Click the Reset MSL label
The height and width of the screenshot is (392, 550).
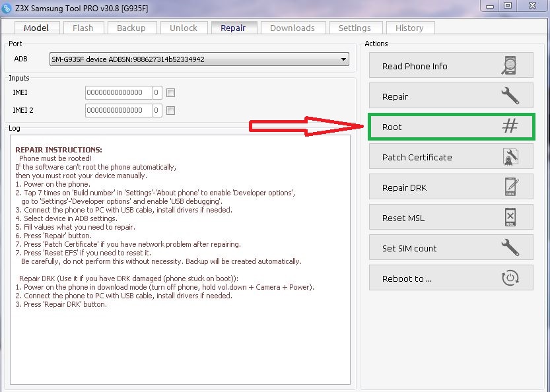tap(403, 218)
